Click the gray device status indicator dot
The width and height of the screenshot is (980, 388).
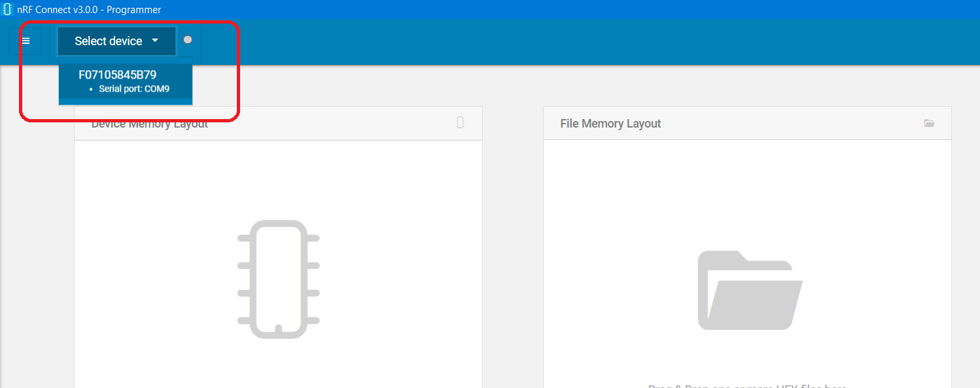(188, 40)
